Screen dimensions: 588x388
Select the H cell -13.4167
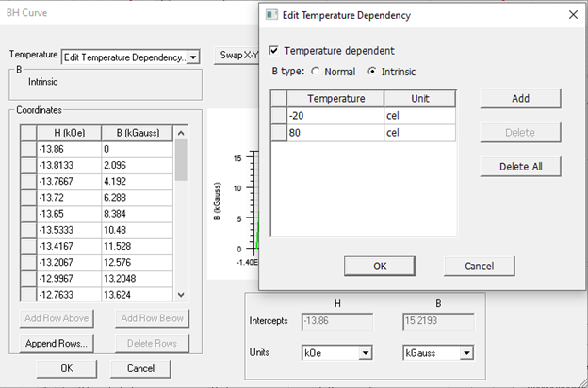[x=69, y=246]
